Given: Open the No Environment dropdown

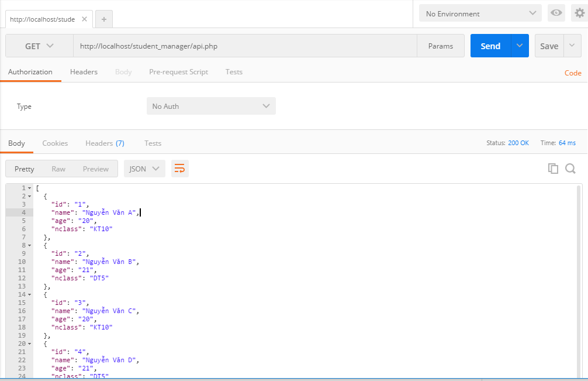Looking at the screenshot, I should click(480, 13).
